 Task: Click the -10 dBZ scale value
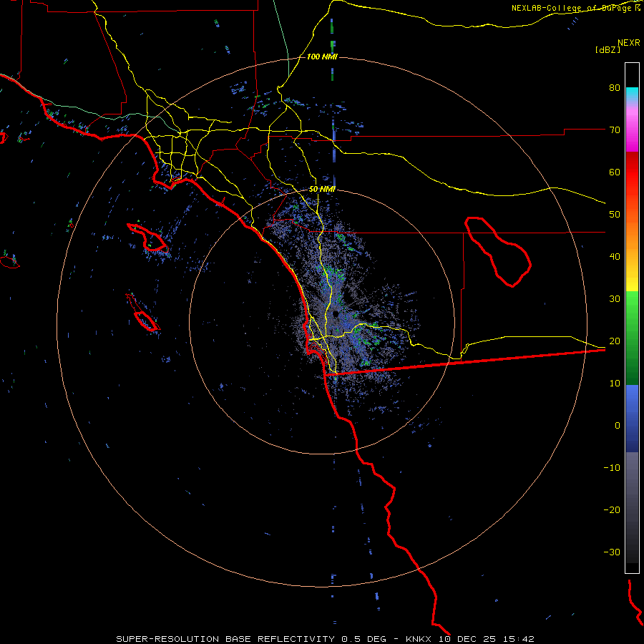(612, 468)
